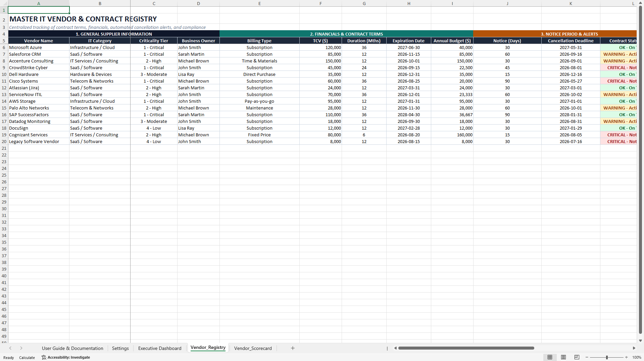
Task: Select the Cognizant Services vendor cell
Action: coord(39,135)
